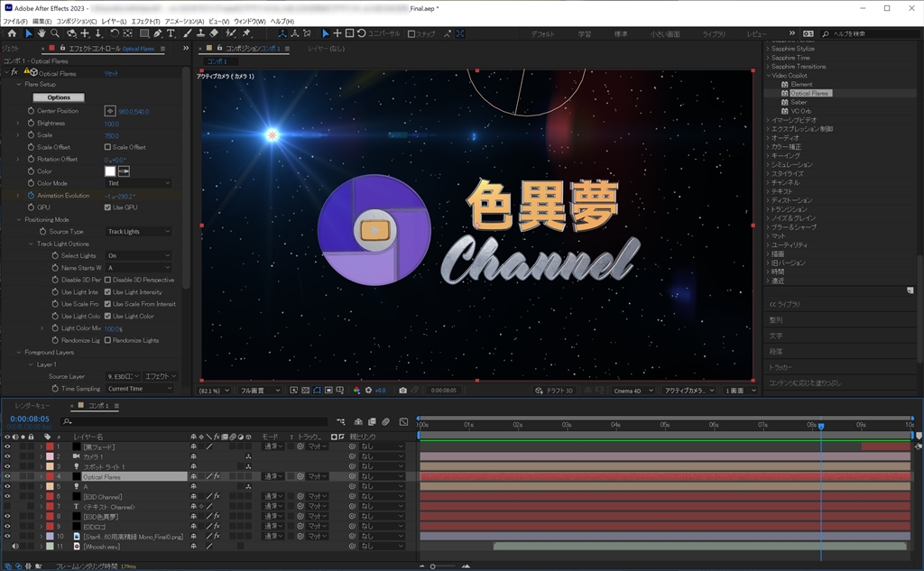Viewport: 924px width, 571px height.
Task: Hide the カメラ 1 layer eye toggle
Action: coord(7,456)
